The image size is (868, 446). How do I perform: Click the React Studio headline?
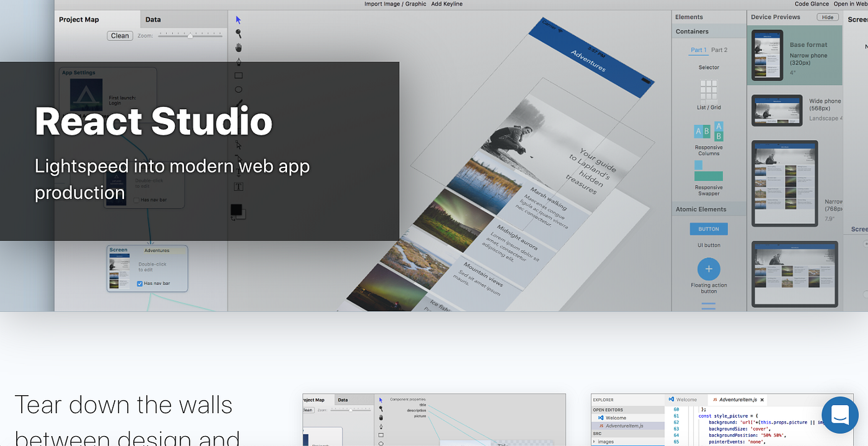point(153,121)
